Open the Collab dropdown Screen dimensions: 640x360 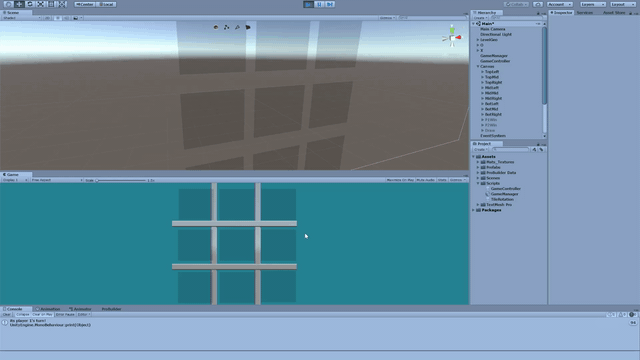pyautogui.click(x=517, y=4)
